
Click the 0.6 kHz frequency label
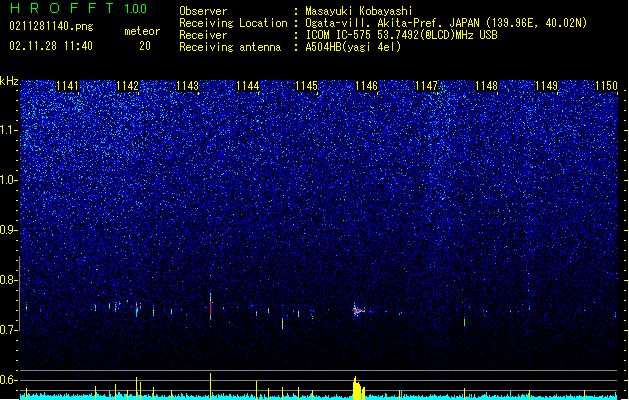click(x=9, y=380)
